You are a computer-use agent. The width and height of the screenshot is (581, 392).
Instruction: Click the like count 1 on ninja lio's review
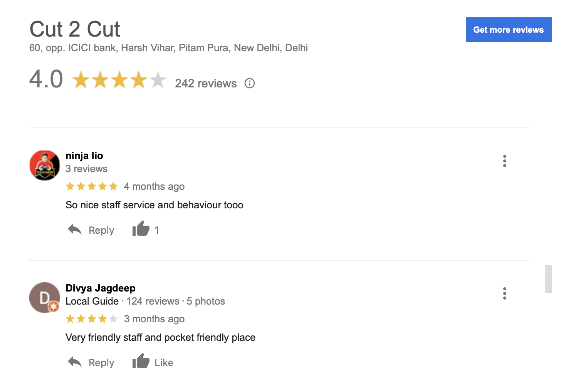[x=157, y=230]
